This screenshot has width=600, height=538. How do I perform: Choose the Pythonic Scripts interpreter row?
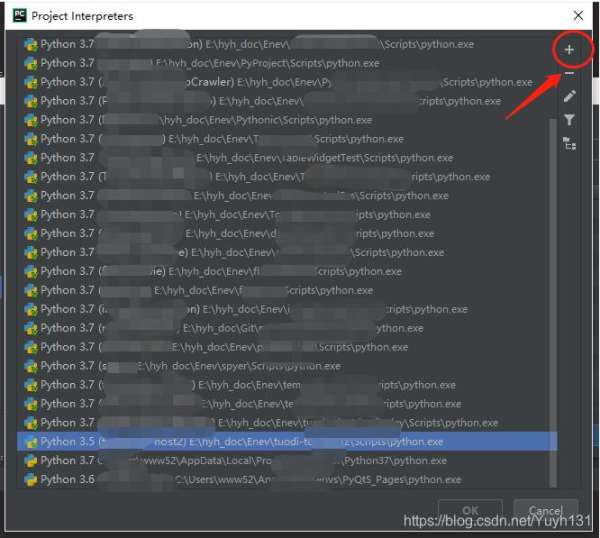click(x=287, y=120)
